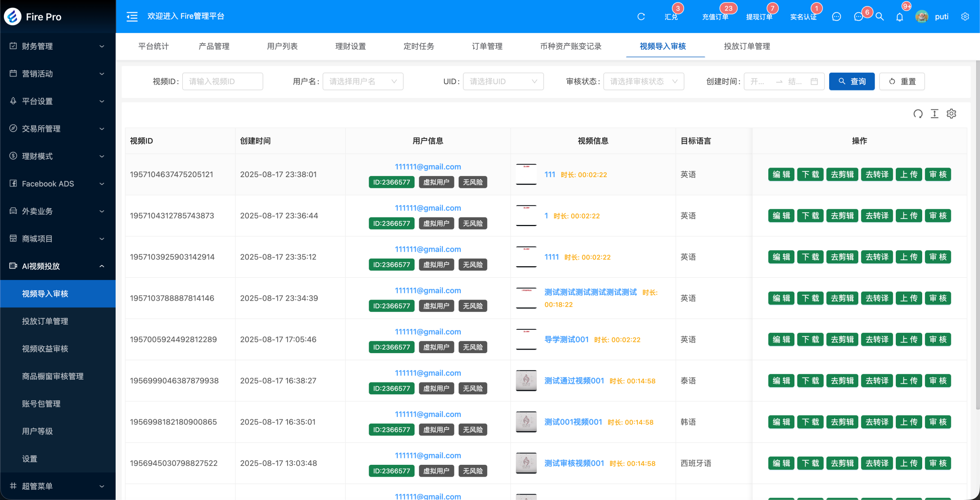Click the sidebar collapse menu icon
The height and width of the screenshot is (500, 980).
(x=132, y=16)
